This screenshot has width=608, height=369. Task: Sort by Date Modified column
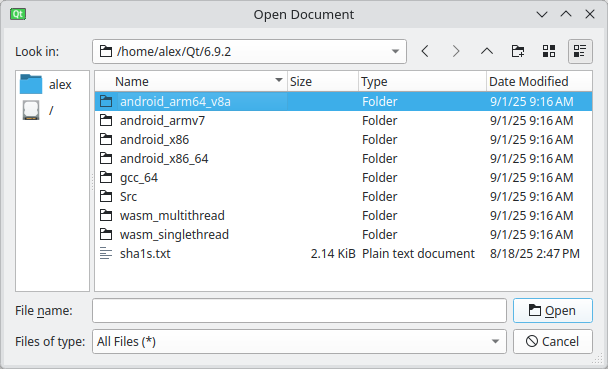tap(539, 81)
